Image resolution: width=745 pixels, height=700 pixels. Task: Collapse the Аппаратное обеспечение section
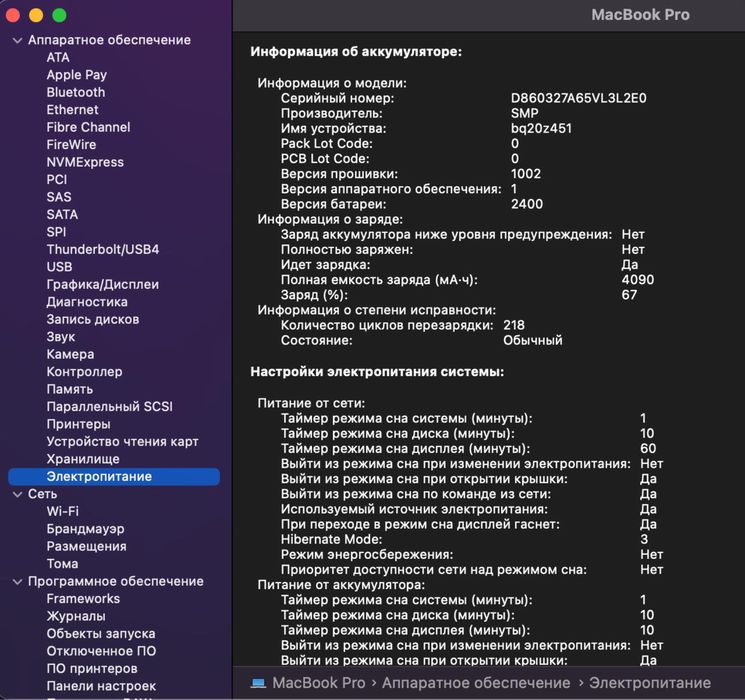click(x=18, y=41)
